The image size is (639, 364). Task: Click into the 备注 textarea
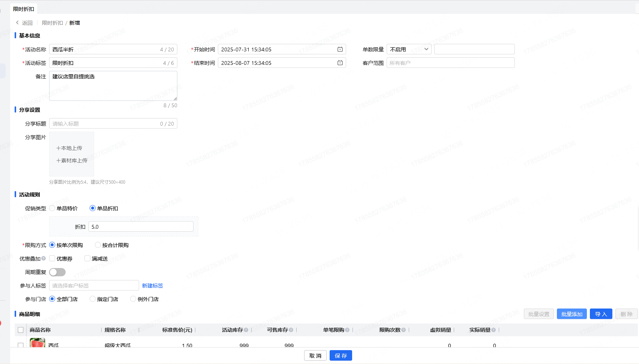pos(113,86)
